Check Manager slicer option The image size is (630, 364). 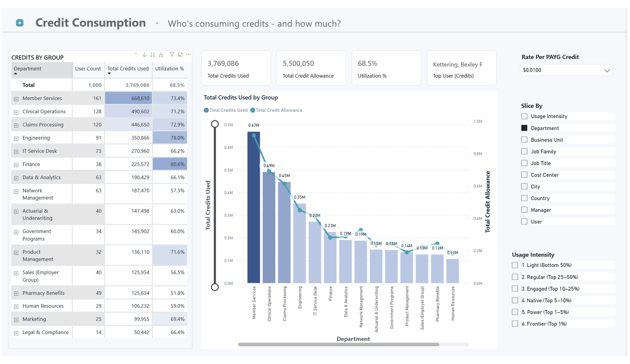pos(524,210)
